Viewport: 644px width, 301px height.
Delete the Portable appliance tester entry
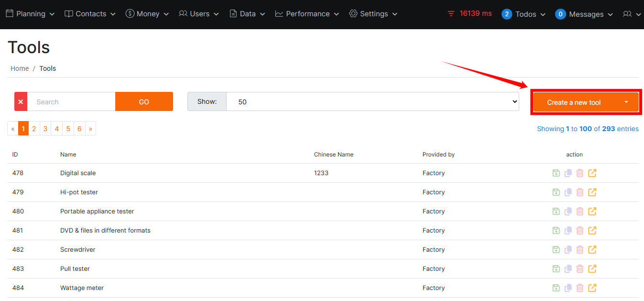tap(580, 212)
